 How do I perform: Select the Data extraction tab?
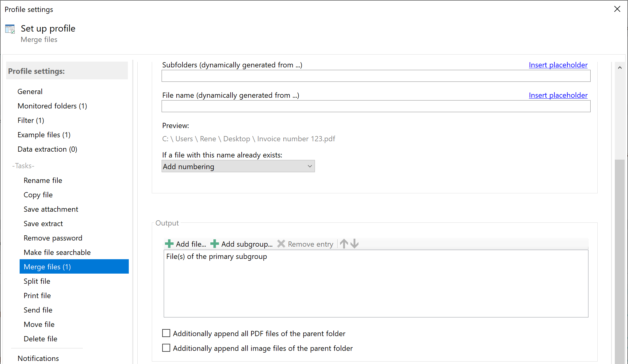coord(47,149)
